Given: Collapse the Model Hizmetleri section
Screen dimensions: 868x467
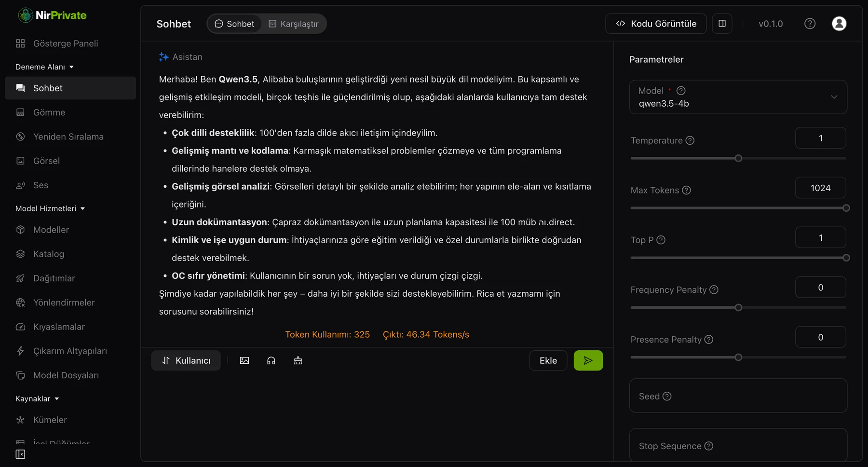Looking at the screenshot, I should [x=50, y=208].
